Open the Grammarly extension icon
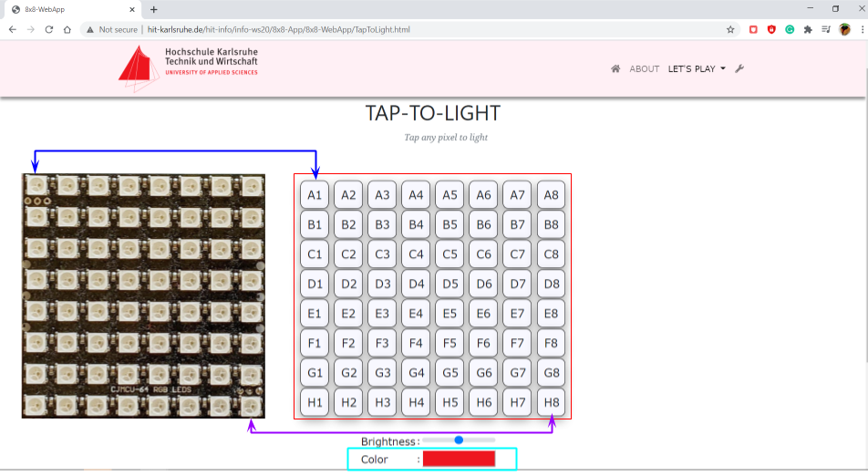Screen dimensions: 868x476 click(x=790, y=29)
